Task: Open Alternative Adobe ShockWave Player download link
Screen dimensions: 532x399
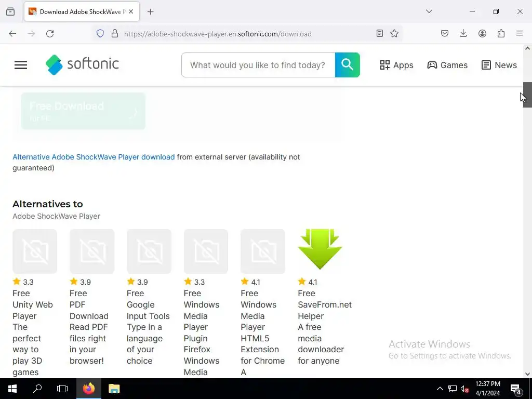Action: click(x=94, y=157)
